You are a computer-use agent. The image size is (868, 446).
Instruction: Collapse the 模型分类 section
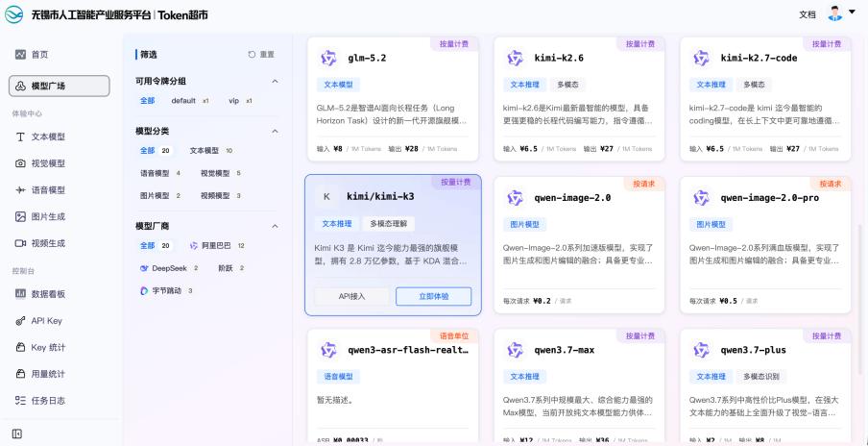coord(275,132)
